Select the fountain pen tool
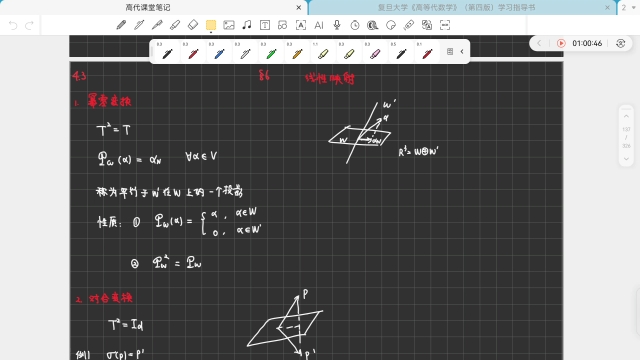This screenshot has height=360, width=640. pos(157,25)
